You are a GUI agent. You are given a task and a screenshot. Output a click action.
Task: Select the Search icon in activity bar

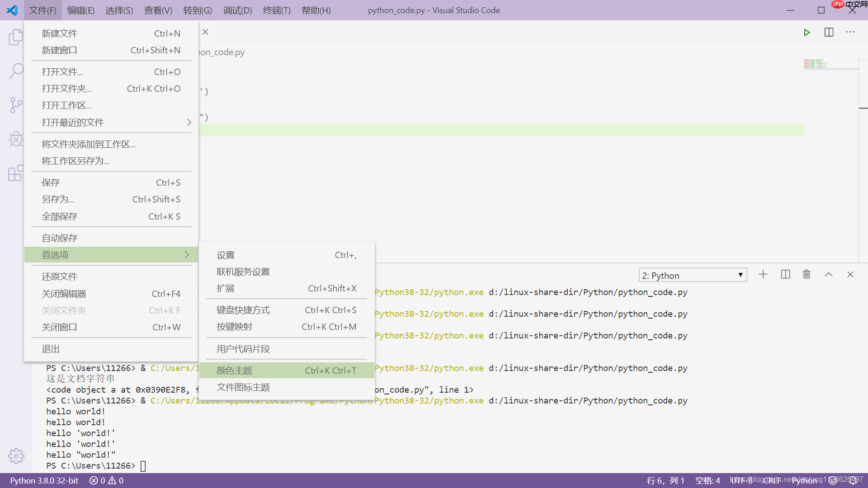click(16, 71)
